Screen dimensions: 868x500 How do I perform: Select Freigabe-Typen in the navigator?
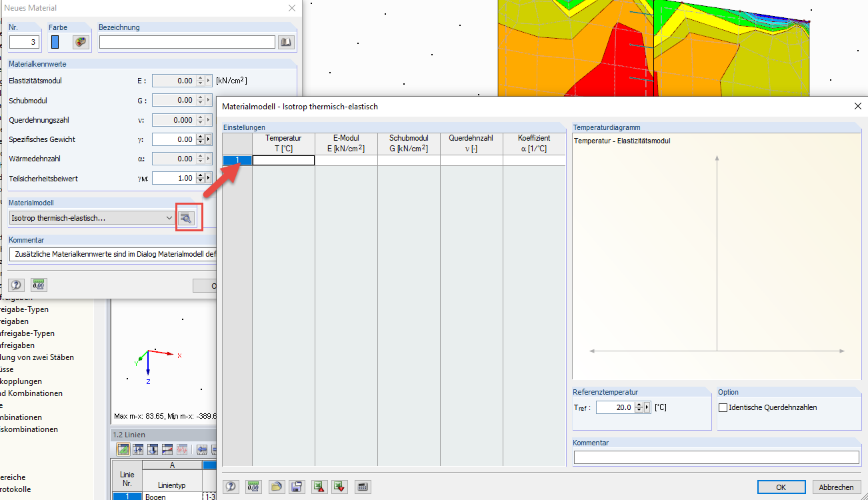(24, 309)
